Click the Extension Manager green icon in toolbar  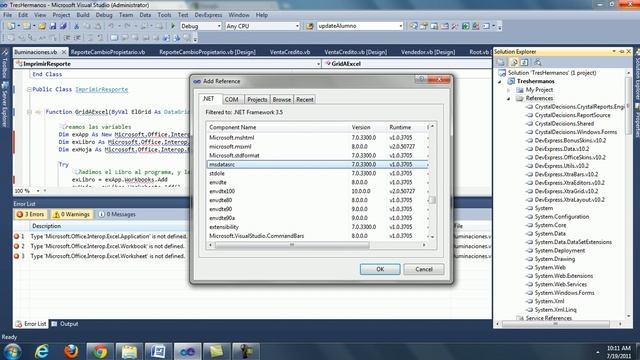pyautogui.click(x=465, y=26)
